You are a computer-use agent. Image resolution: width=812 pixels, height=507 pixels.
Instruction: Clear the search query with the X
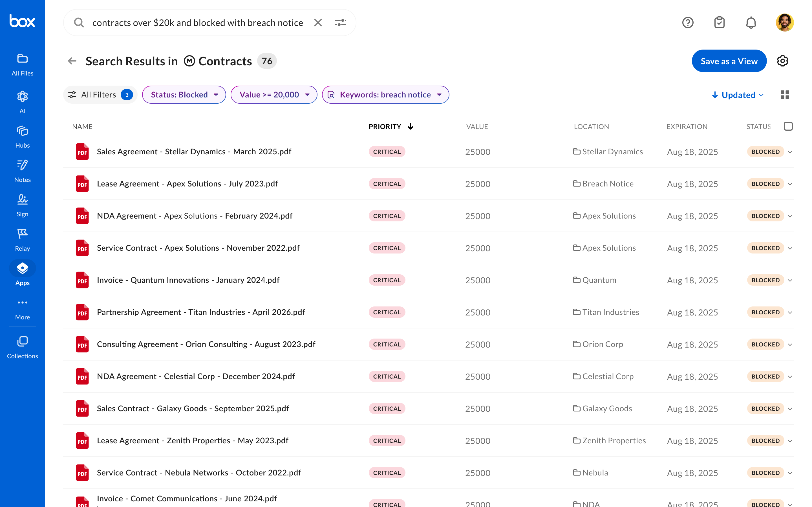[318, 23]
